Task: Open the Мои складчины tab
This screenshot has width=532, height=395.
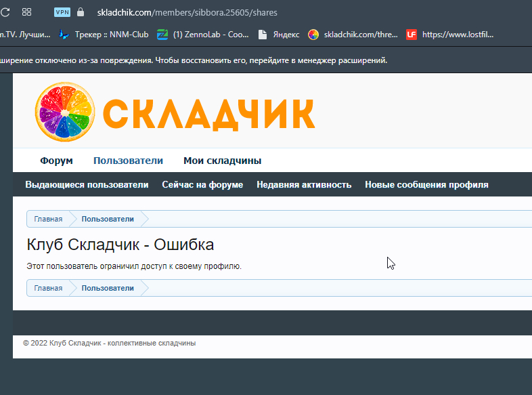Action: [x=222, y=161]
